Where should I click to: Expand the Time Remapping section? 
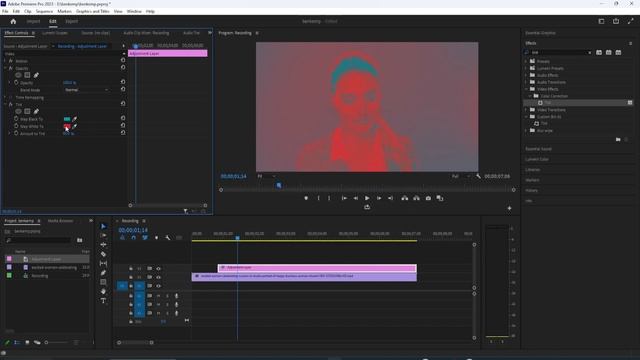5,97
